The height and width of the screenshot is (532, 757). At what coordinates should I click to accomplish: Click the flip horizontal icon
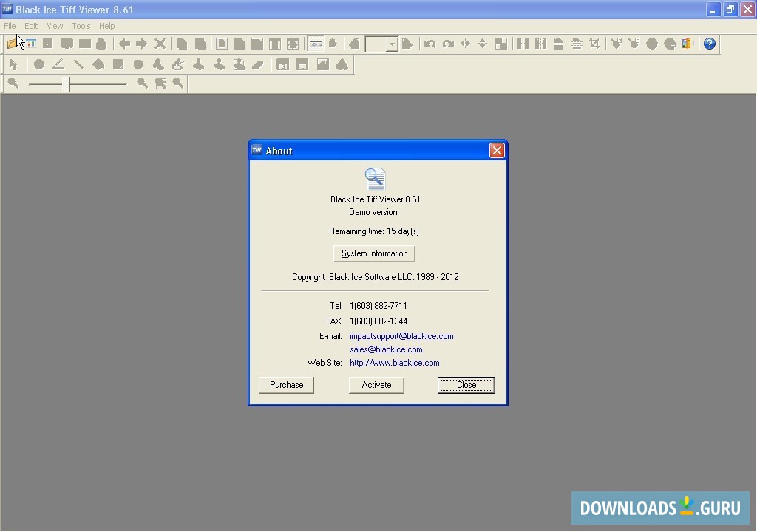click(x=466, y=44)
